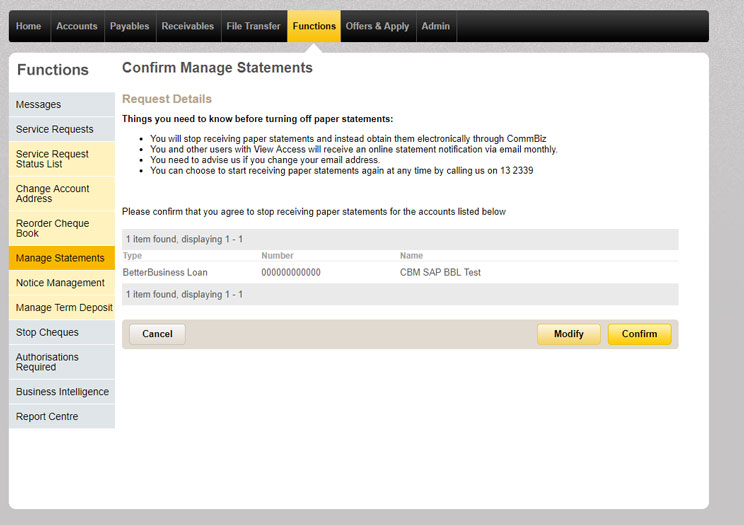
Task: Select Manage Statements in the sidebar
Action: point(62,258)
